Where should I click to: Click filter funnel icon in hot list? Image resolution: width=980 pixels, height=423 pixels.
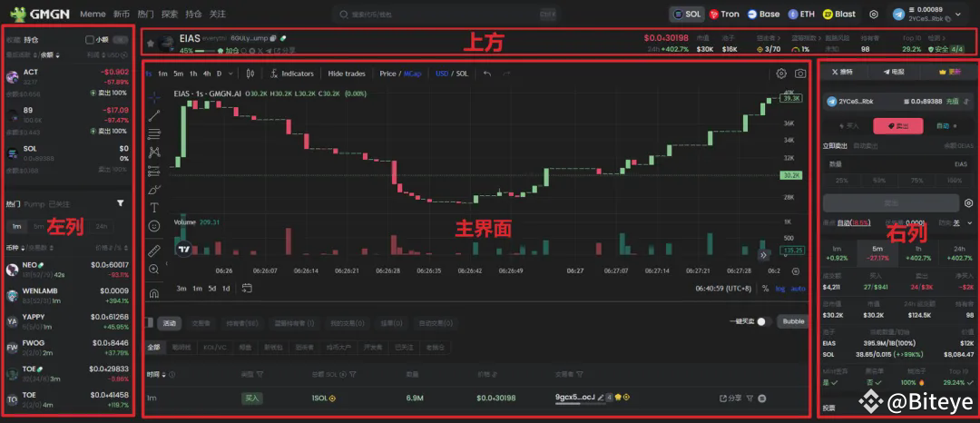pyautogui.click(x=120, y=203)
